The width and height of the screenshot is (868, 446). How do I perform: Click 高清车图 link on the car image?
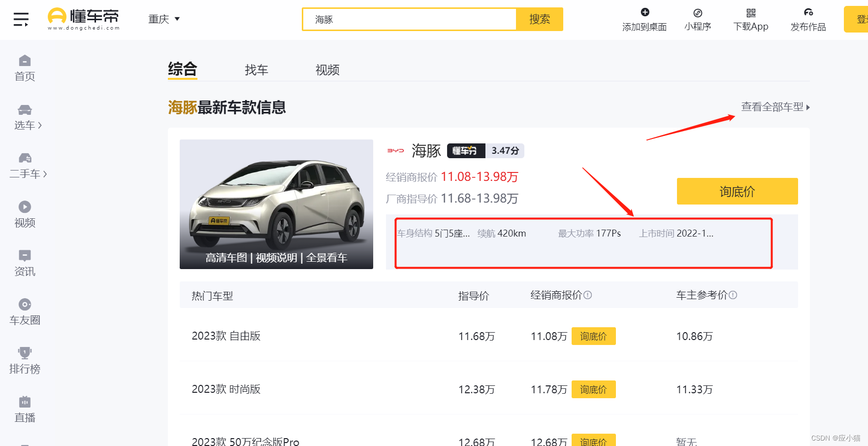pyautogui.click(x=226, y=258)
